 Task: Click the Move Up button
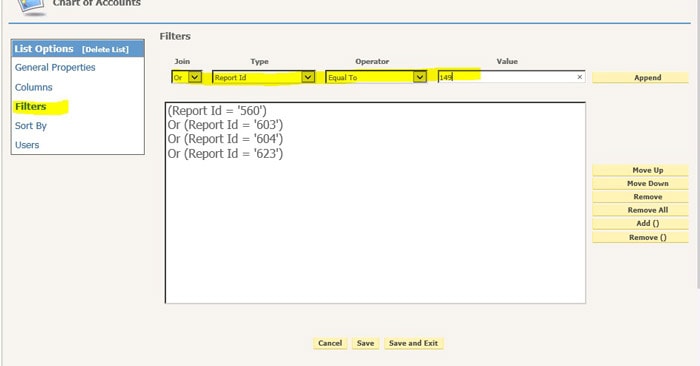click(640, 170)
